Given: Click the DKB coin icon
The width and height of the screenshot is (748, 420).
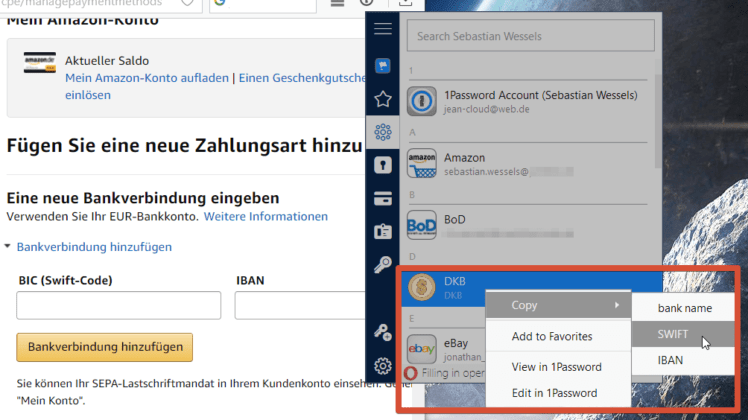Looking at the screenshot, I should pos(422,287).
